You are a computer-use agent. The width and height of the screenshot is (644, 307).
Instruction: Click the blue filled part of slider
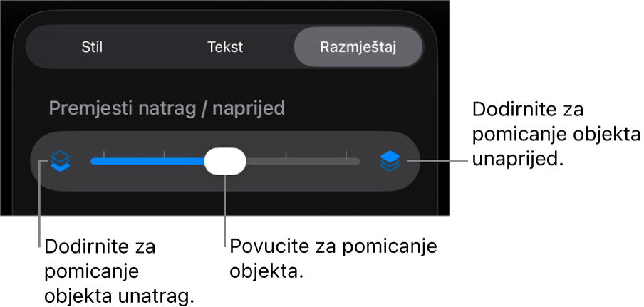click(148, 161)
